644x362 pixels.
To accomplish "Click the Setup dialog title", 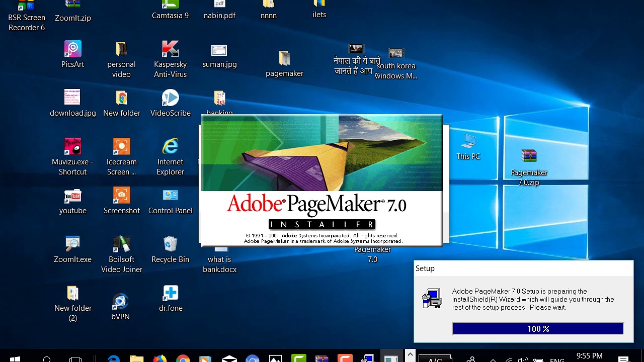I will tap(425, 268).
